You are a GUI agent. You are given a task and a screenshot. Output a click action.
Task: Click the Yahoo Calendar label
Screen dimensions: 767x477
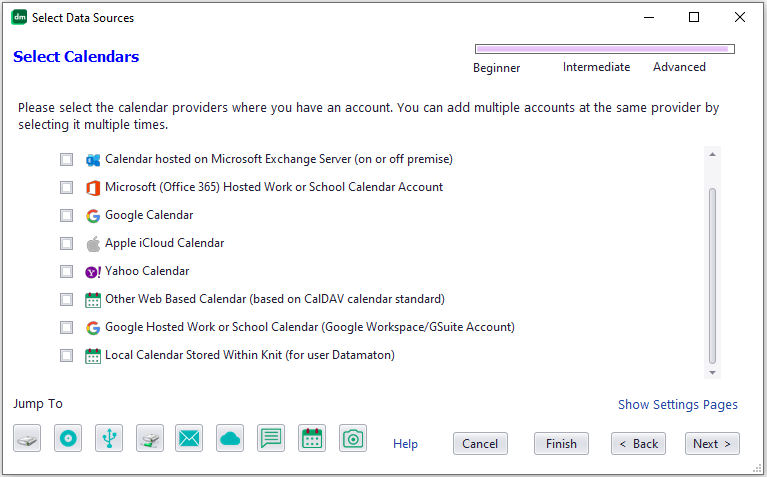click(x=147, y=271)
